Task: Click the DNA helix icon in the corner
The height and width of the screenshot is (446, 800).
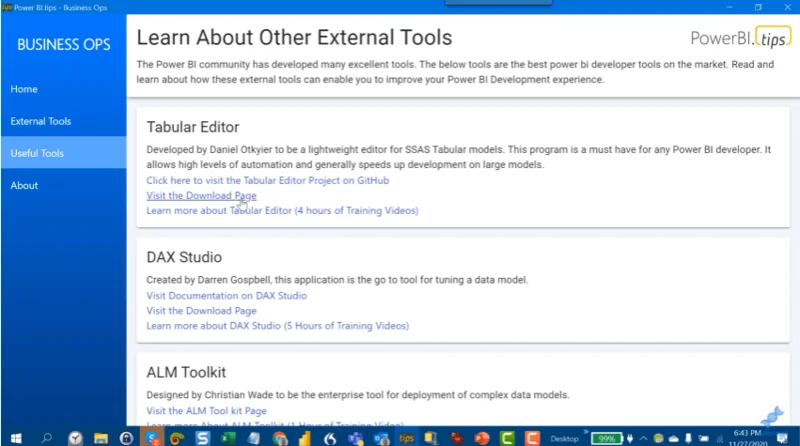Action: [772, 416]
